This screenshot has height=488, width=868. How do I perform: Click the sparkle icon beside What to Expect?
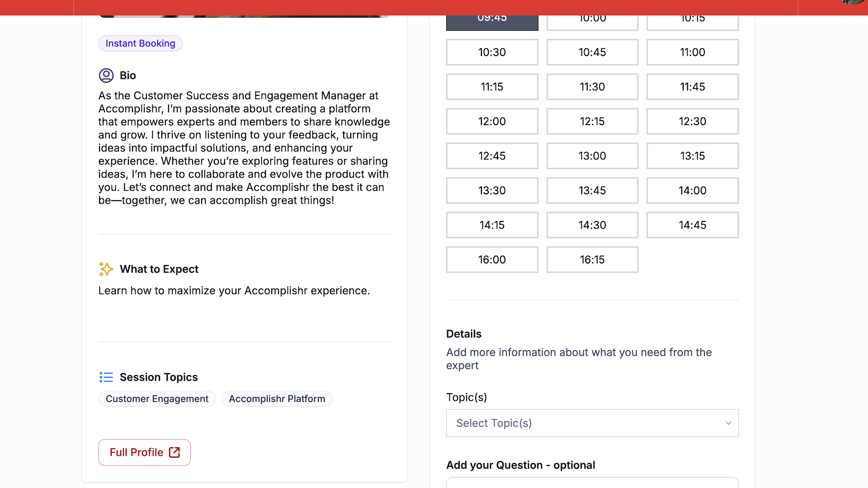click(x=106, y=269)
